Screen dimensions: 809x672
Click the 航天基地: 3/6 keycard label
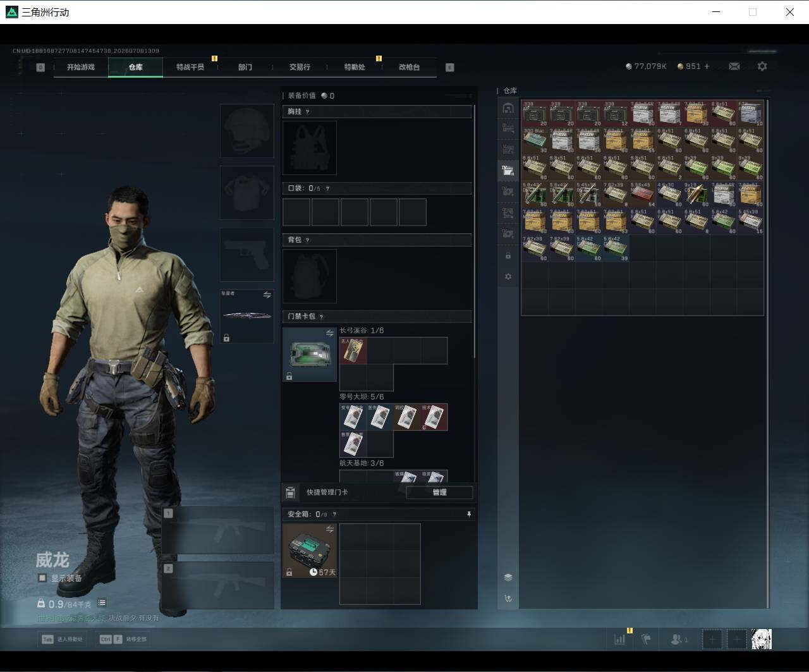pyautogui.click(x=362, y=463)
